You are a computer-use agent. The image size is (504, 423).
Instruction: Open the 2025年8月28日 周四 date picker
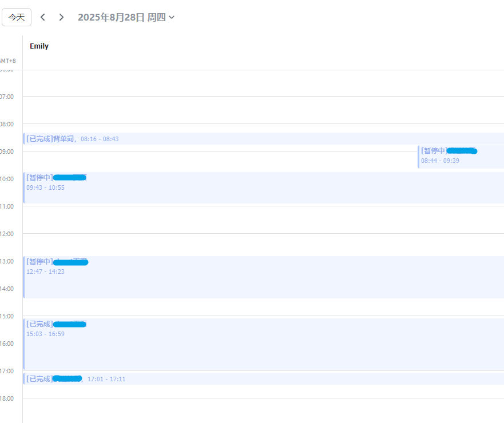[x=126, y=17]
